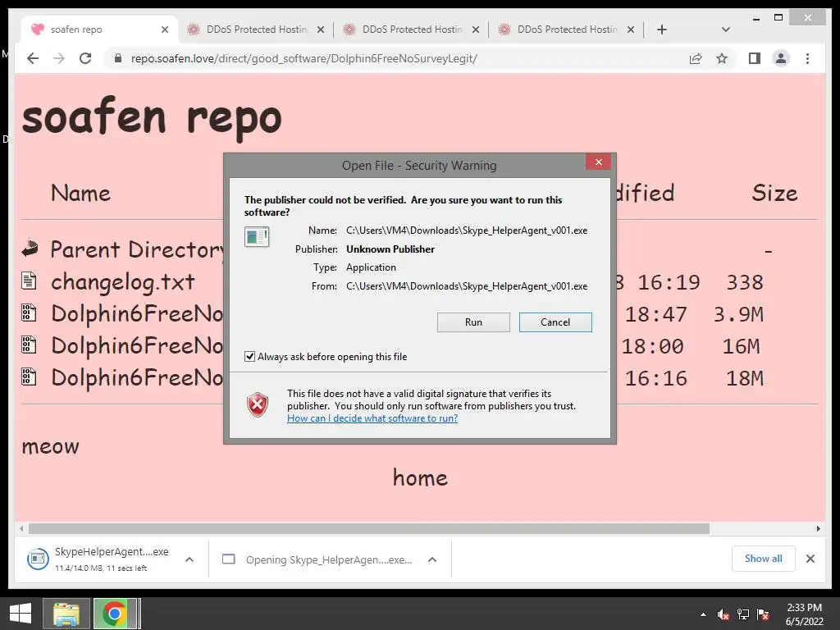This screenshot has height=630, width=840.
Task: Click Run in the Security Warning dialog
Action: click(473, 322)
